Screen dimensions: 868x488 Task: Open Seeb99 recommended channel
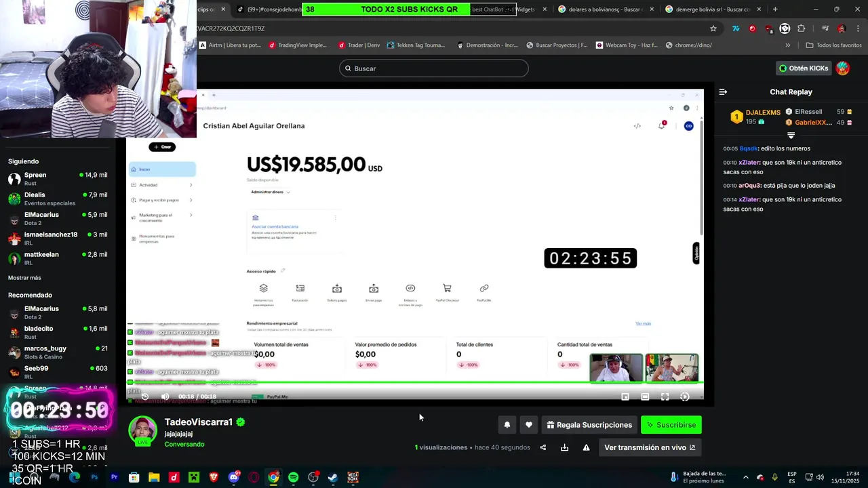click(x=58, y=372)
